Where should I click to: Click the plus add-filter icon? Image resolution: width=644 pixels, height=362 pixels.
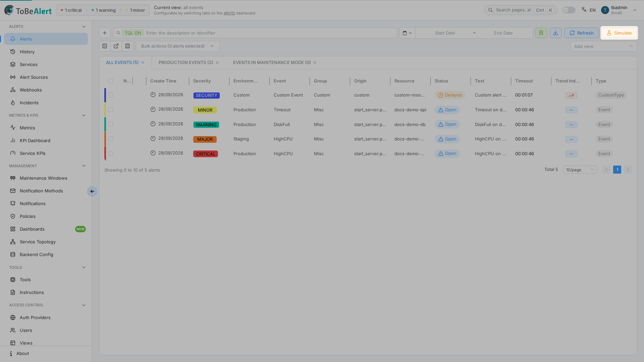pyautogui.click(x=105, y=33)
